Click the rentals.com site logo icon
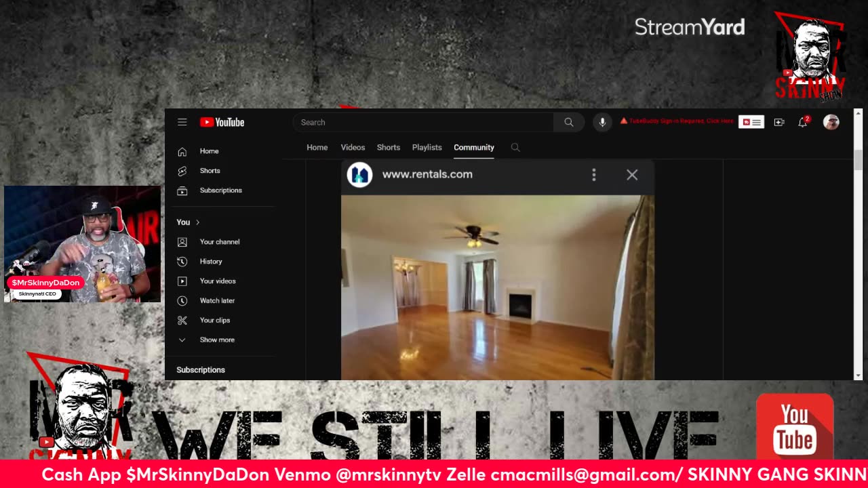The width and height of the screenshot is (868, 488). [x=359, y=175]
